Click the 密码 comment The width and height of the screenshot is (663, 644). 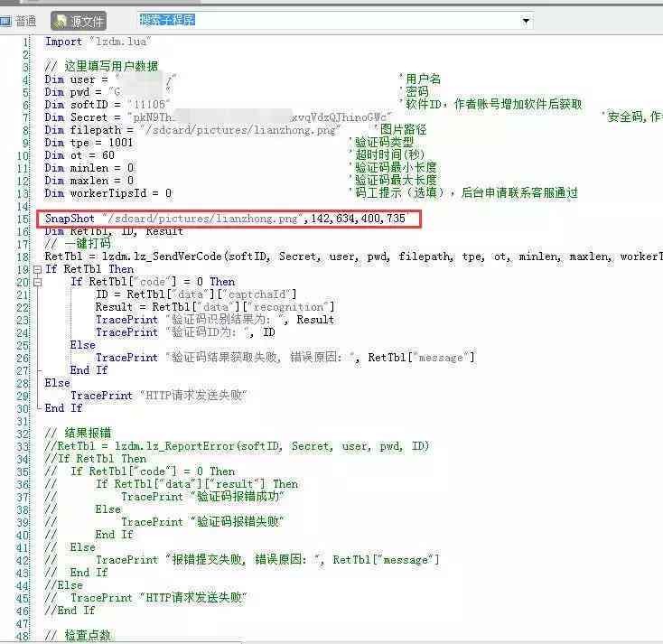415,92
